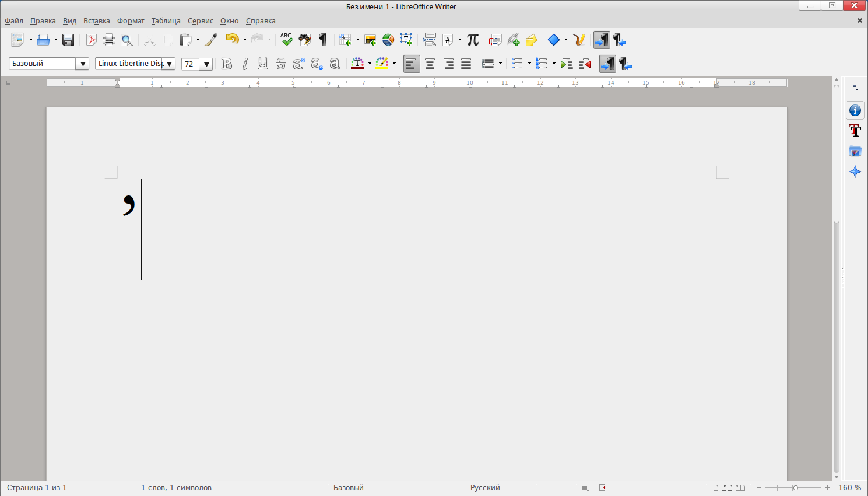Image resolution: width=868 pixels, height=496 pixels.
Task: Click the Русский language status field
Action: 485,488
